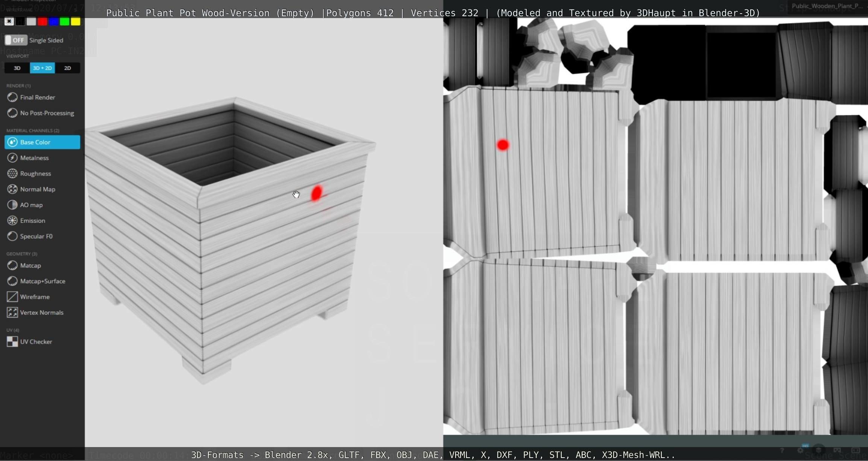Pick the green wireframe color swatch
This screenshot has width=868, height=461.
[65, 21]
